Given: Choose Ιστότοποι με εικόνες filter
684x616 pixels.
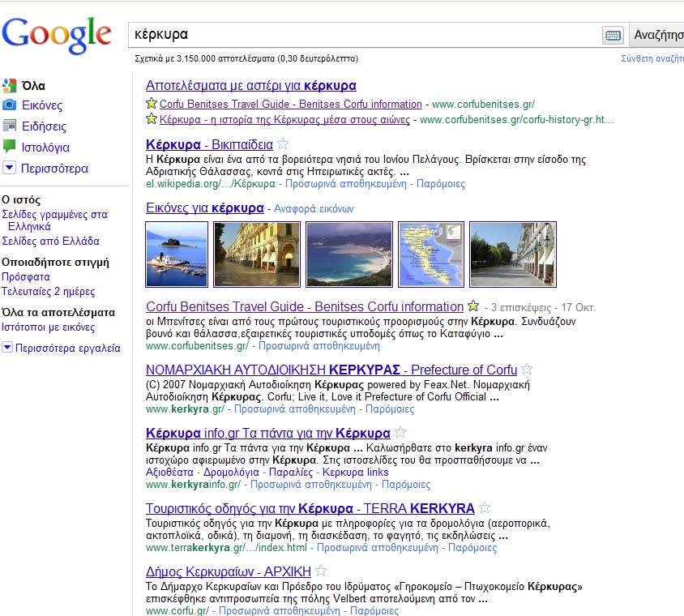Looking at the screenshot, I should coord(48,327).
